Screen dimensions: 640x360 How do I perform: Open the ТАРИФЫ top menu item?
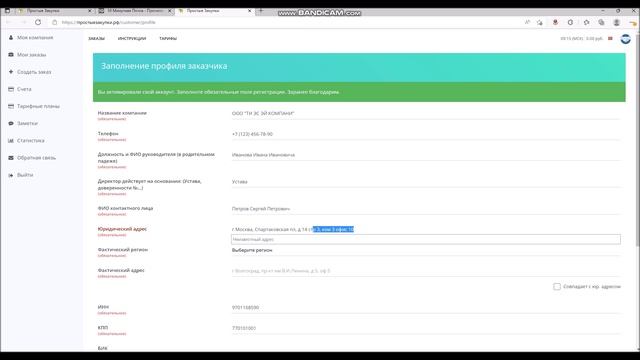click(x=168, y=38)
